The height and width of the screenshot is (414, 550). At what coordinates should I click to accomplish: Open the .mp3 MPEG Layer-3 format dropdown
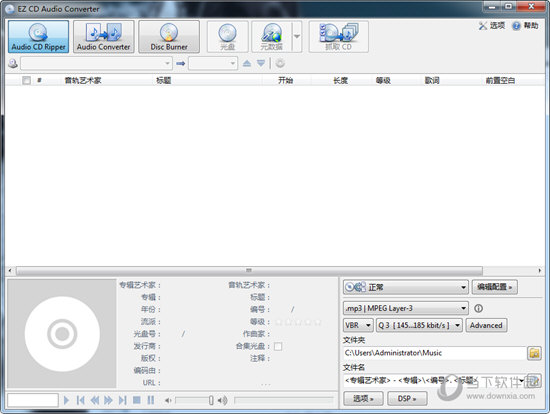[x=405, y=308]
